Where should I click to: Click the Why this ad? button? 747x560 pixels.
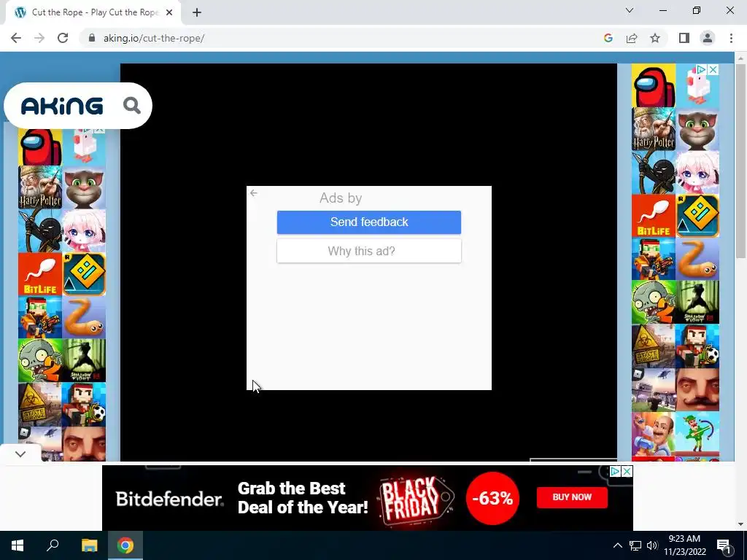pos(368,251)
